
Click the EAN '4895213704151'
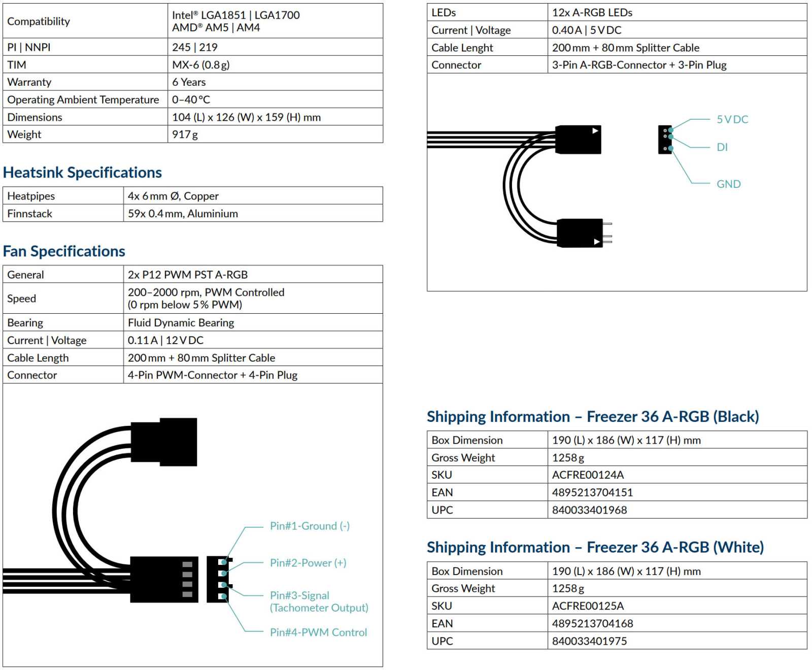point(592,492)
